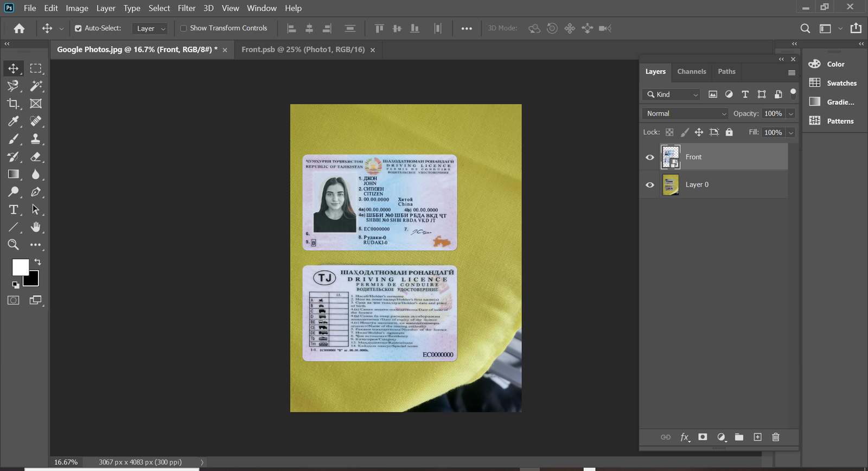This screenshot has height=471, width=868.
Task: Select the Eyedropper tool
Action: click(x=13, y=121)
